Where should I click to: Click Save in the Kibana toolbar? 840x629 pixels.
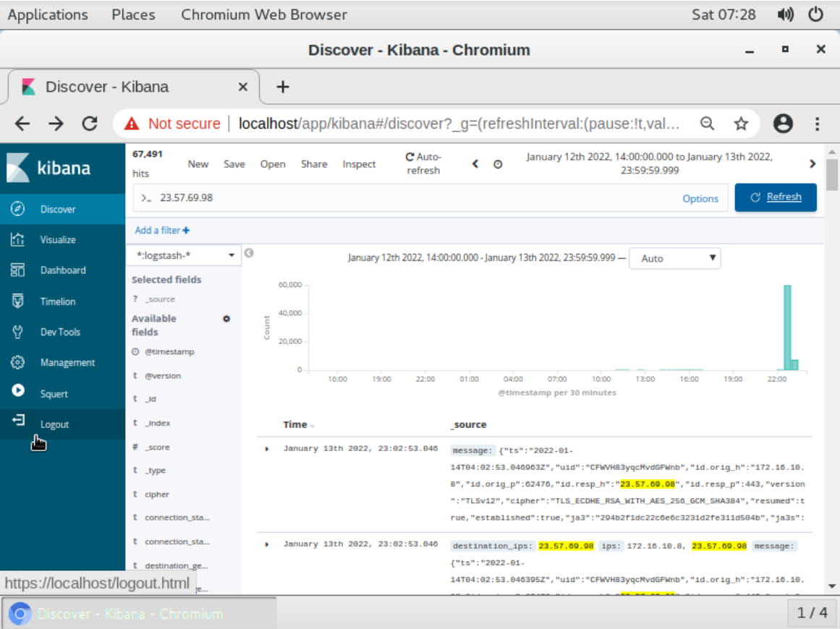(x=234, y=164)
